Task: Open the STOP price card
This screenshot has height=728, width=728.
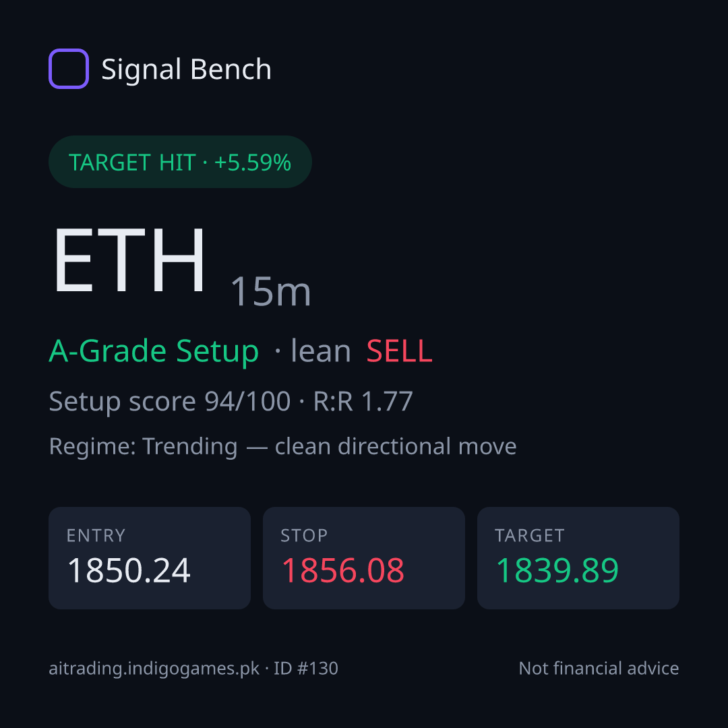Action: [x=364, y=558]
